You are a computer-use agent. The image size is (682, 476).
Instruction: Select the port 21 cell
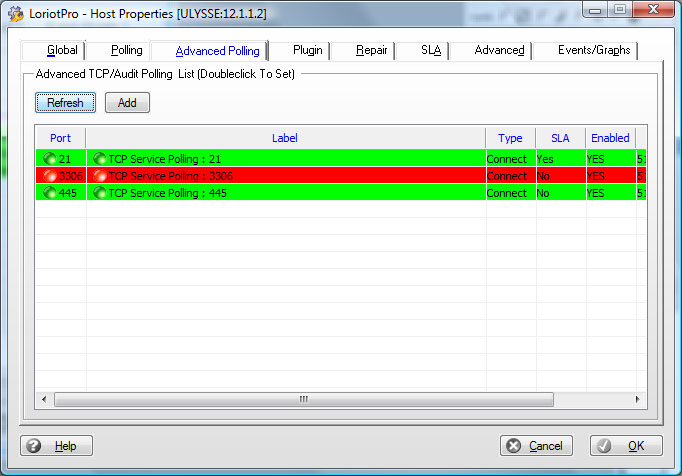point(61,159)
